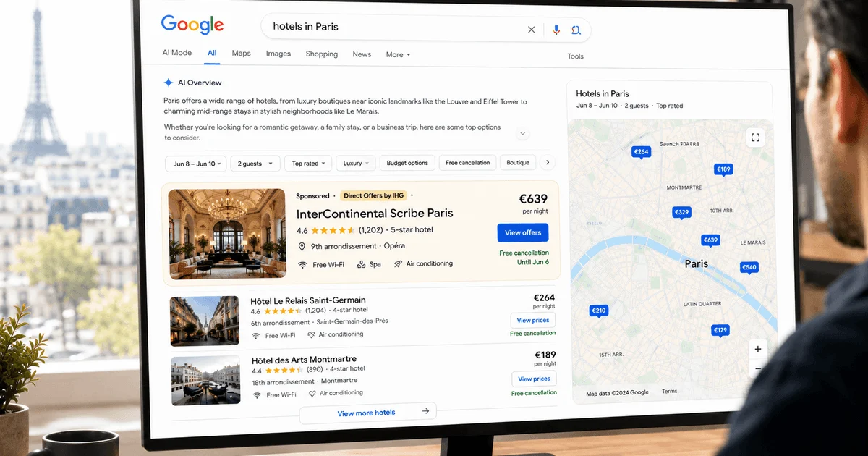Click the €639 map price pin
This screenshot has height=456, width=868.
pyautogui.click(x=710, y=241)
